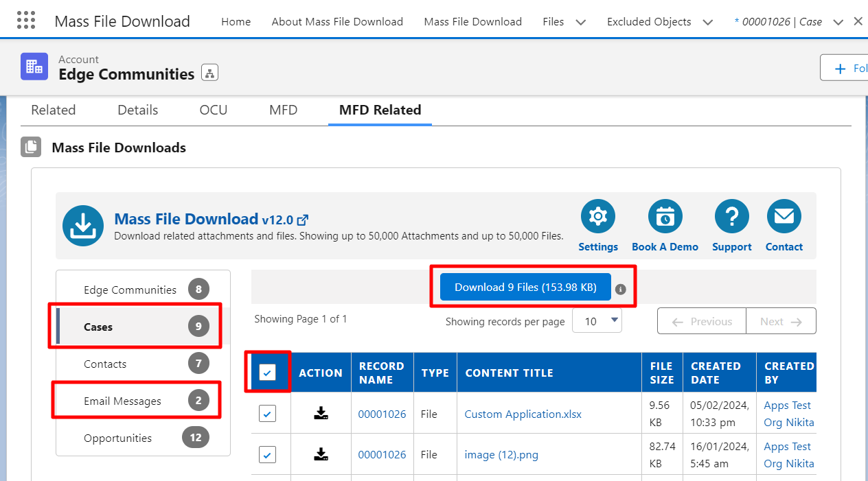Open record 00001026 in image (12).png row
Screen dimensions: 868x481
pyautogui.click(x=382, y=454)
